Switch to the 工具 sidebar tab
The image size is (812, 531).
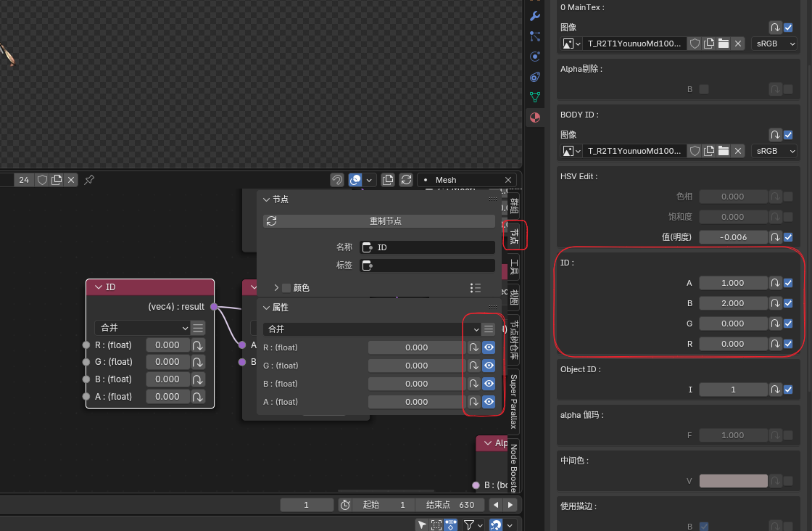(514, 267)
